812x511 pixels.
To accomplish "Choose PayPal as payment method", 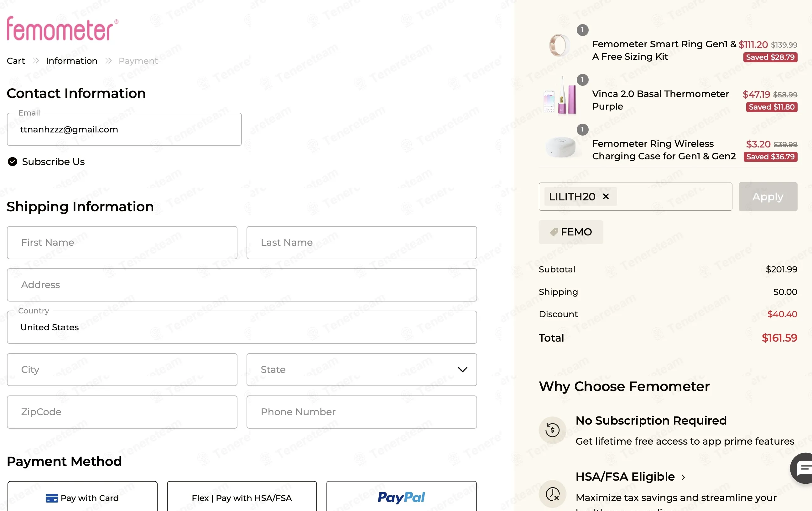I will [401, 497].
